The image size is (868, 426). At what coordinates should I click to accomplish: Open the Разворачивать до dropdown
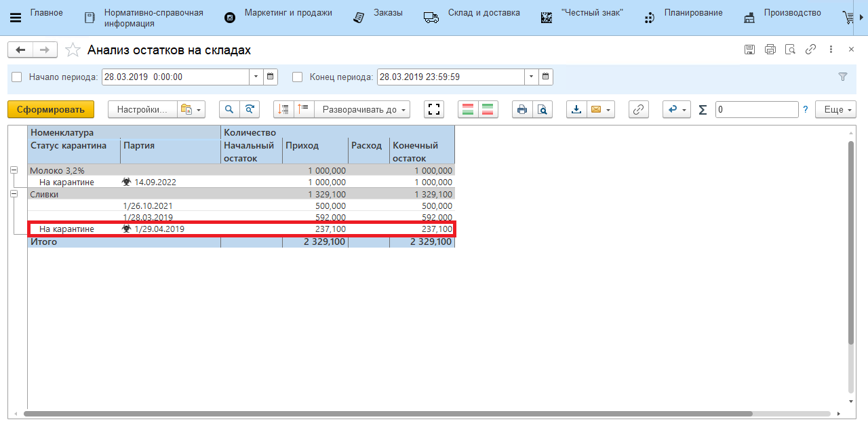click(366, 109)
